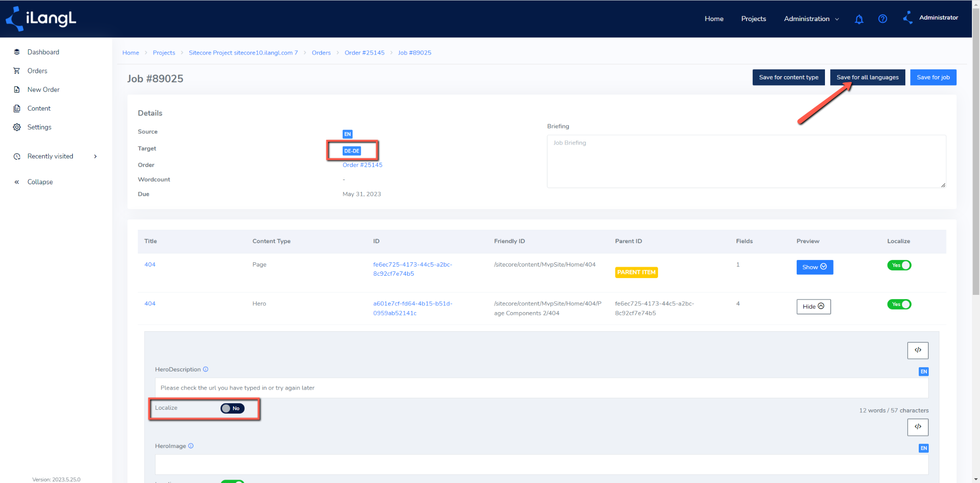Click Save for job button
Image resolution: width=980 pixels, height=483 pixels.
click(933, 78)
